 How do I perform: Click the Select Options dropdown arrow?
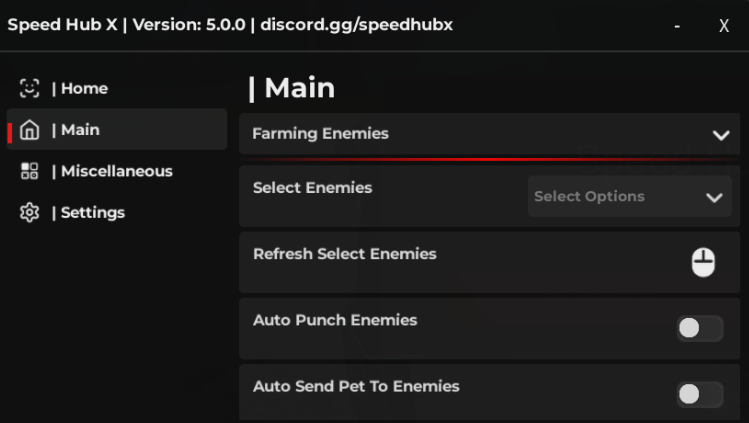(714, 197)
